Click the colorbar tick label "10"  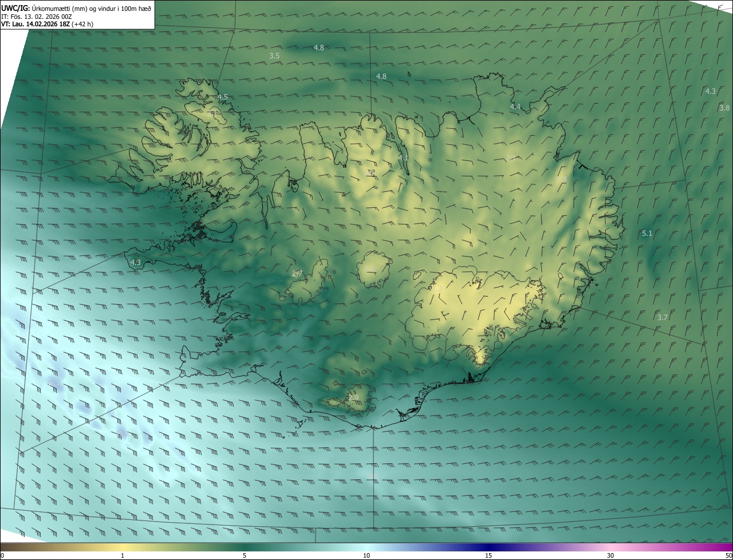[366, 555]
